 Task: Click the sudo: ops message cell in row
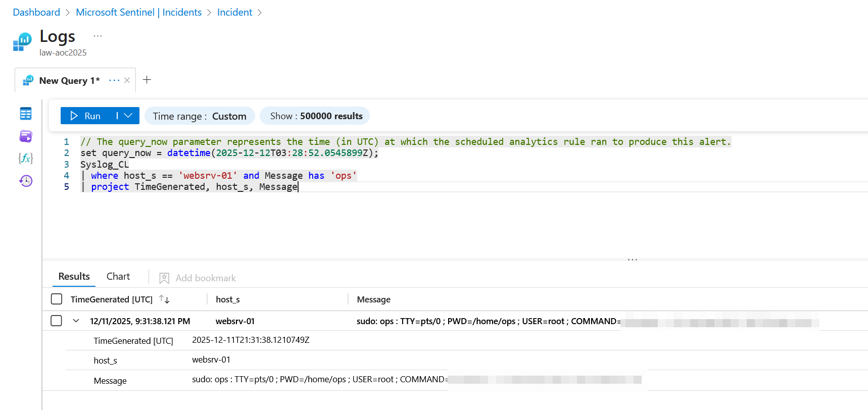tap(488, 321)
